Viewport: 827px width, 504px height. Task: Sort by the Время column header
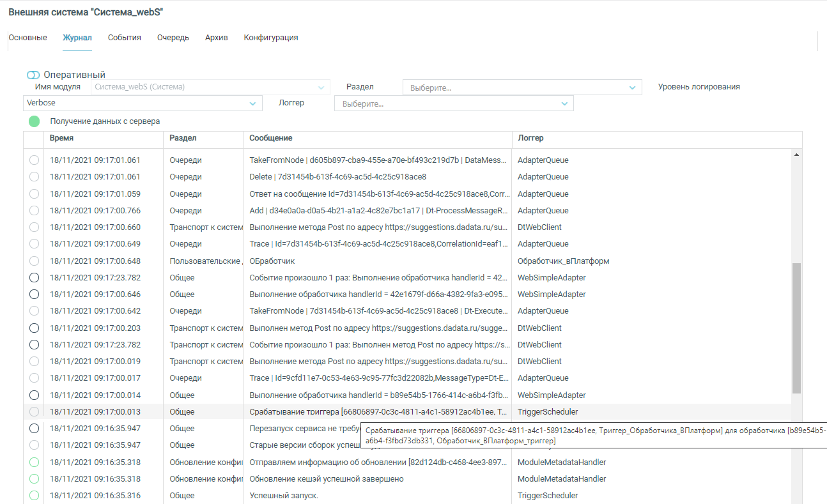pos(62,138)
